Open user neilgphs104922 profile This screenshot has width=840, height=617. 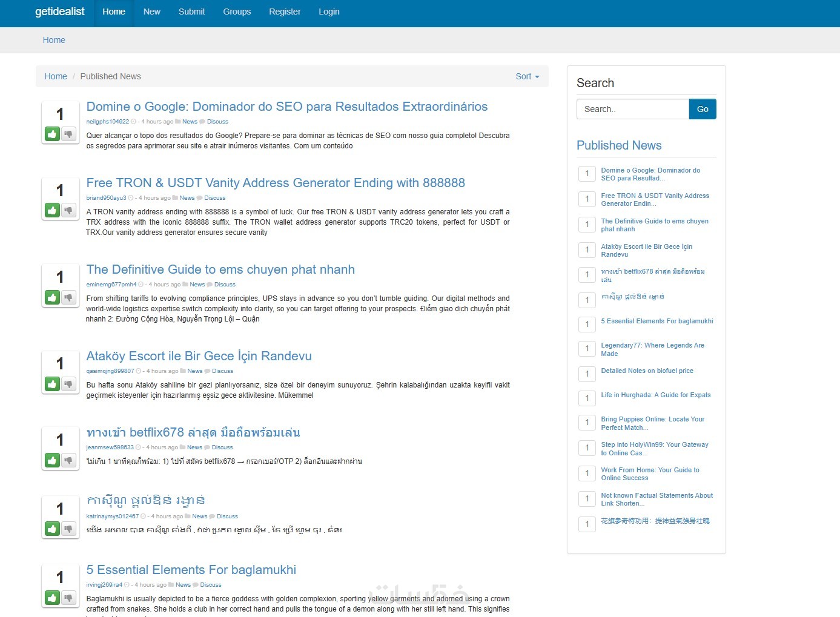108,122
